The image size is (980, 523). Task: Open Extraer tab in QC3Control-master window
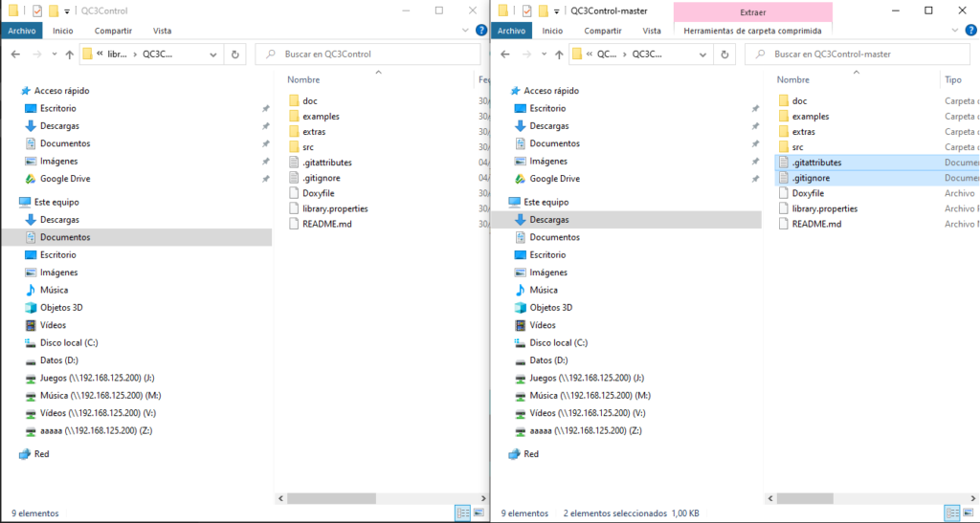pos(752,11)
